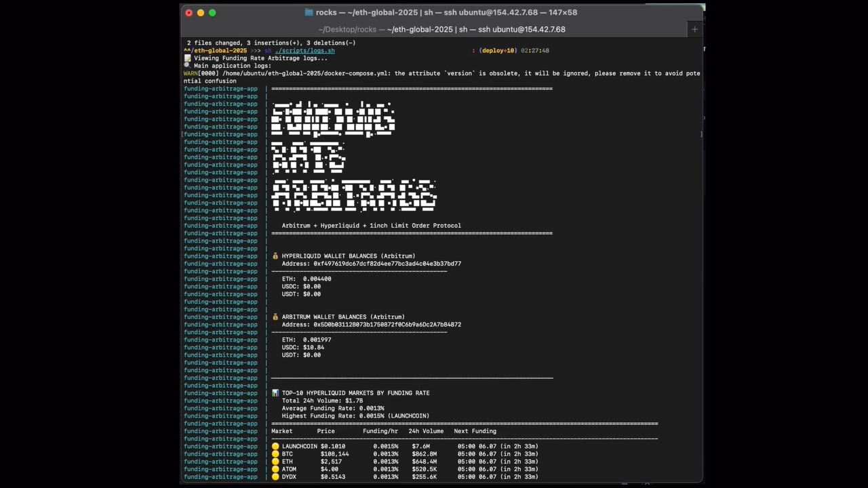This screenshot has width=868, height=488.
Task: Click the icon beside Main application logs
Action: click(x=188, y=66)
